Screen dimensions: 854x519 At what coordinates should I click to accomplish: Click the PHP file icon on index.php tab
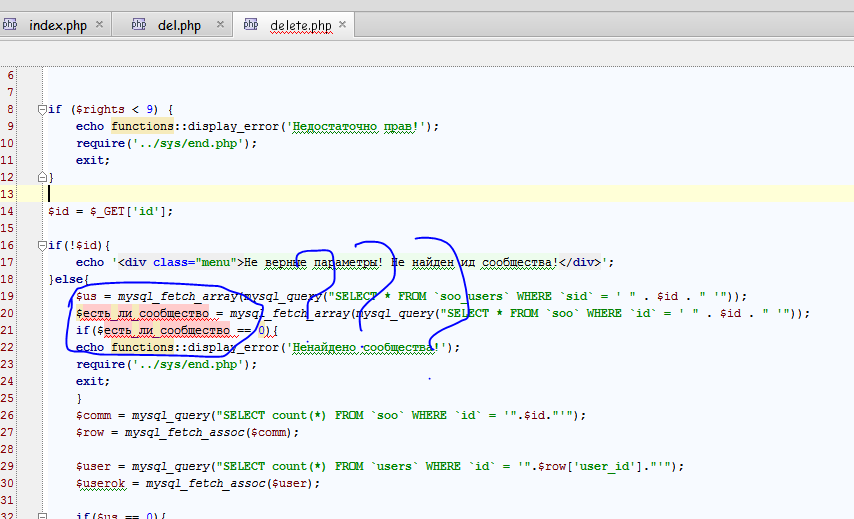11,25
